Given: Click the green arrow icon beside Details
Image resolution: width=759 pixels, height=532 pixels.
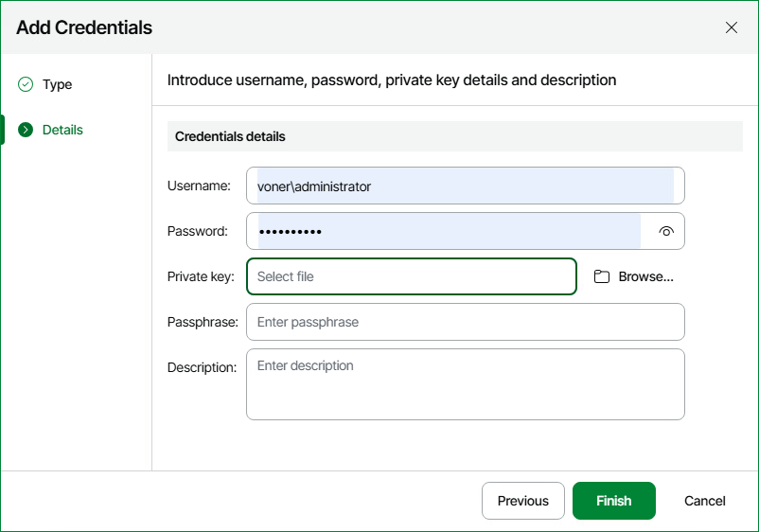Looking at the screenshot, I should tap(26, 130).
